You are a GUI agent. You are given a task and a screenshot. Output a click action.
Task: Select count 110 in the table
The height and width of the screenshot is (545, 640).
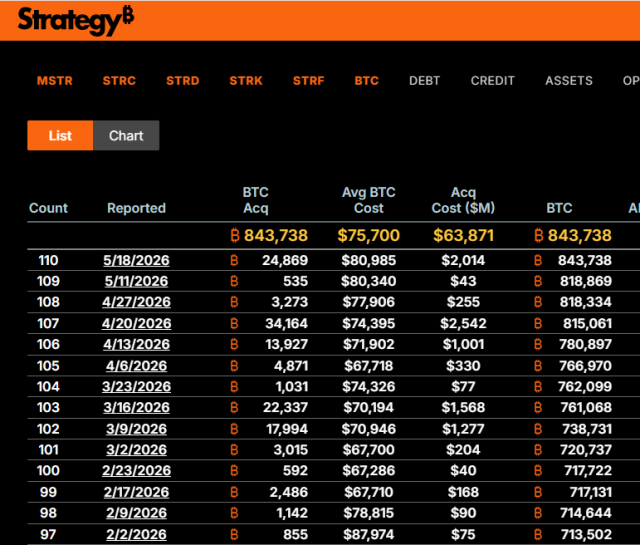tap(48, 260)
